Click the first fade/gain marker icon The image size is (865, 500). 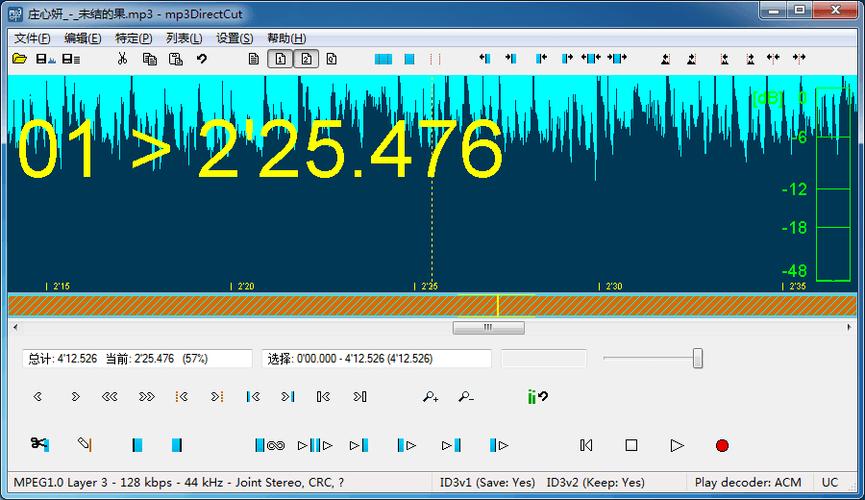coord(666,58)
